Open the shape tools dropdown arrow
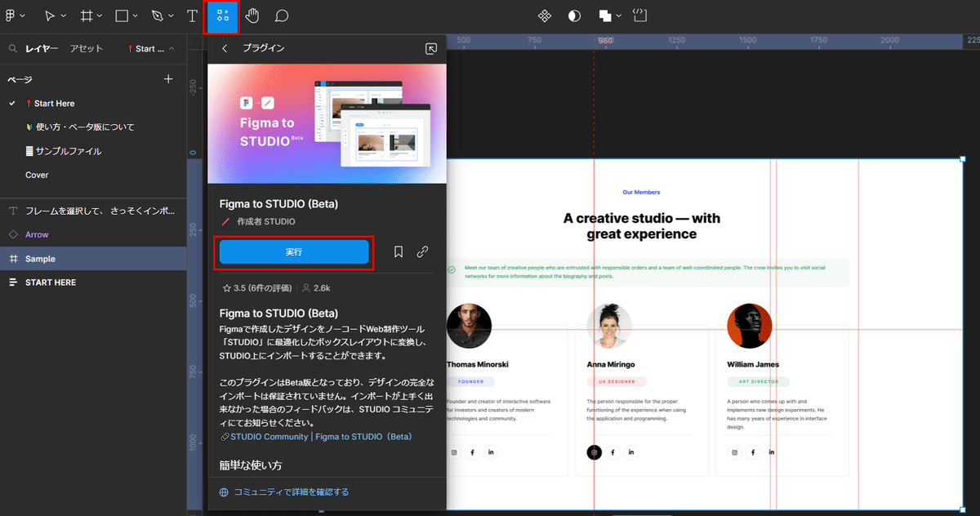 coord(135,16)
